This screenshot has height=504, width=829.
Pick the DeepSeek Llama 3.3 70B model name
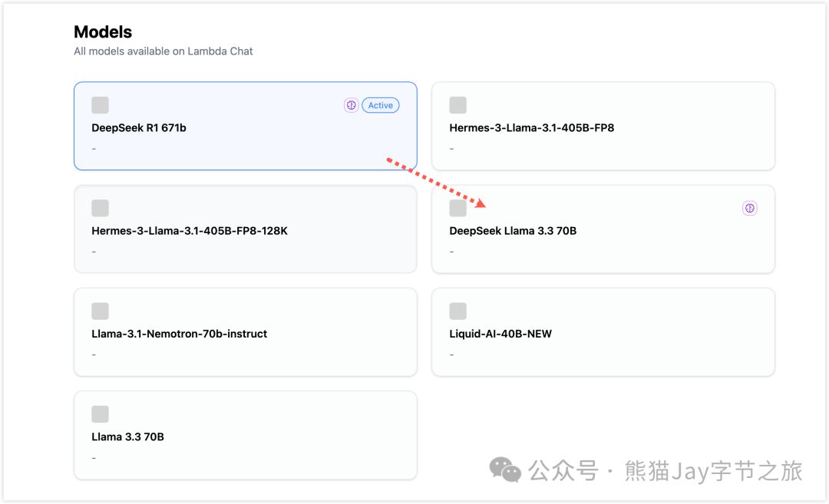(513, 231)
